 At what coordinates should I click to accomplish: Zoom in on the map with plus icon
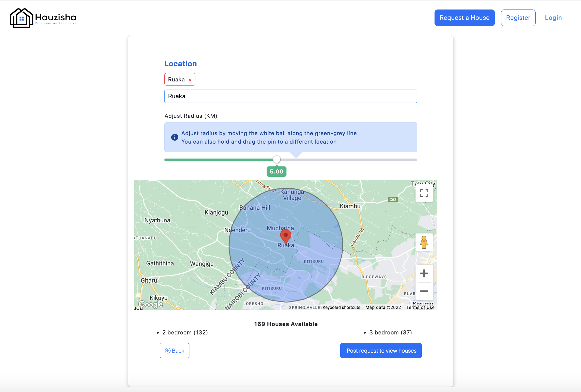(x=424, y=273)
